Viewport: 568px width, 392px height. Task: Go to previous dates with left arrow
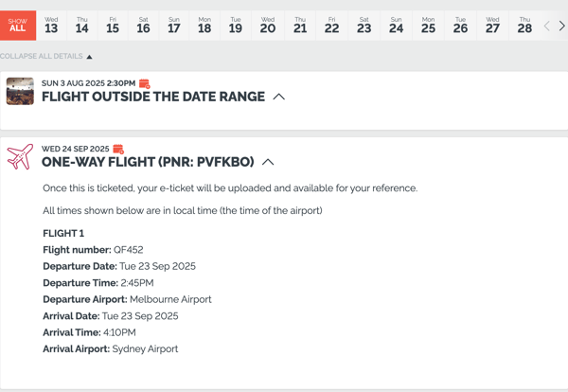(546, 27)
